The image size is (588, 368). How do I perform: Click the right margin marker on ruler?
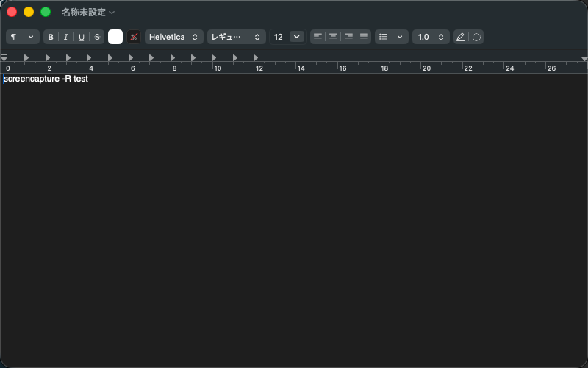pyautogui.click(x=584, y=59)
